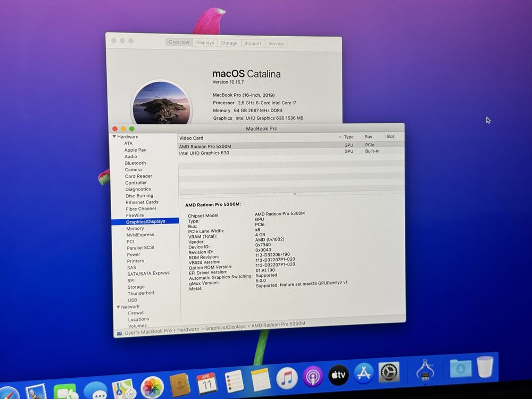Select Locations under Network

(138, 319)
